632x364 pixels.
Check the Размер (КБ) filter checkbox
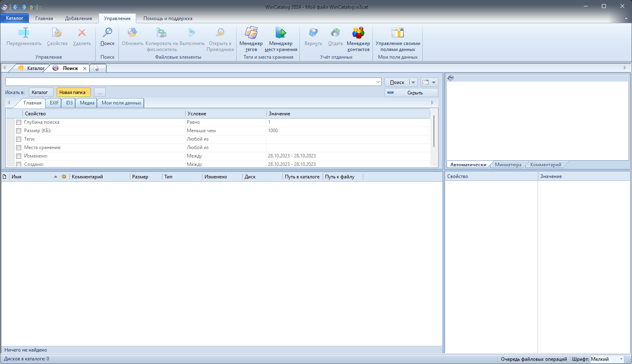18,131
